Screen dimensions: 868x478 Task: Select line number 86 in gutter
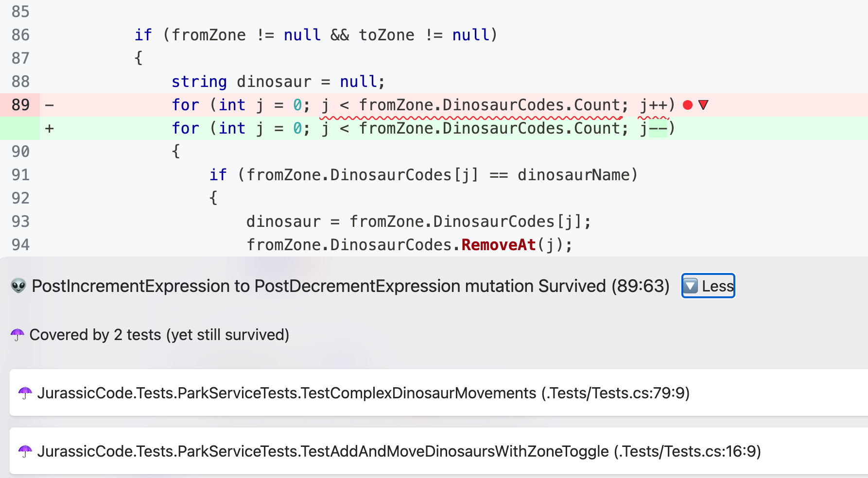coord(20,35)
